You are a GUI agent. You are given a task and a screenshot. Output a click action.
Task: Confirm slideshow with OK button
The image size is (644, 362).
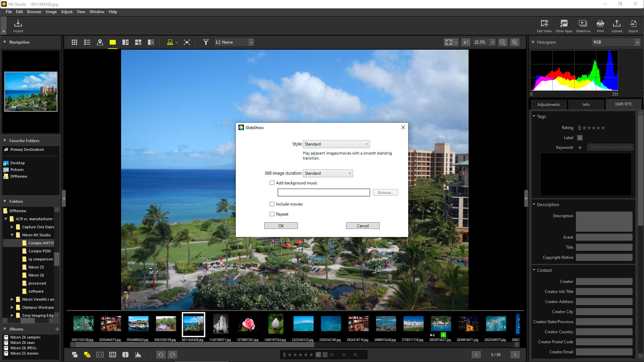281,226
